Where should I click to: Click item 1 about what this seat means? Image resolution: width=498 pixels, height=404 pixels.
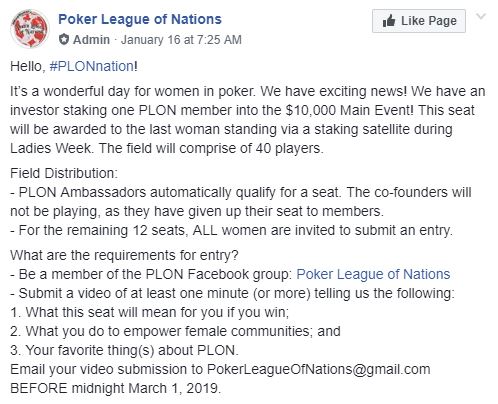pyautogui.click(x=149, y=312)
